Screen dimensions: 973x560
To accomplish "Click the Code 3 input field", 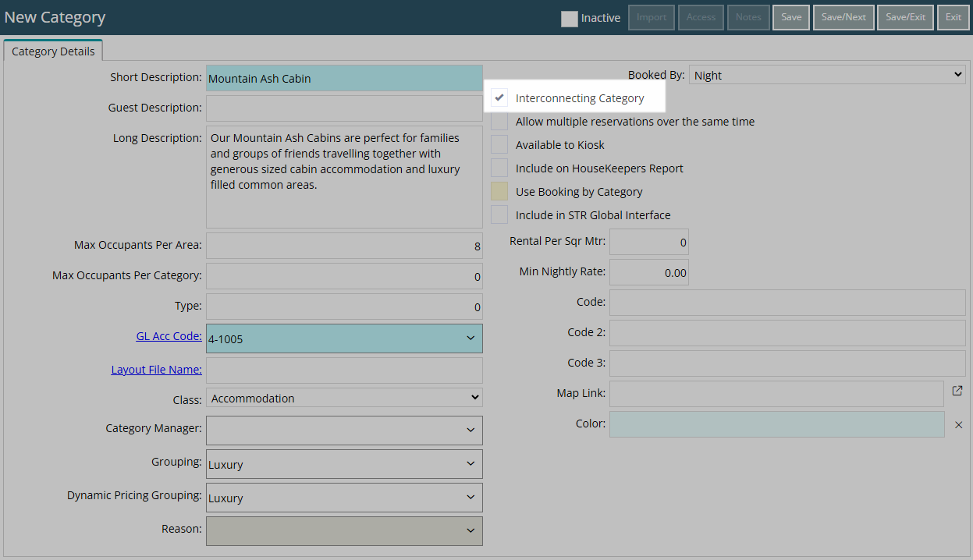I will [x=787, y=363].
